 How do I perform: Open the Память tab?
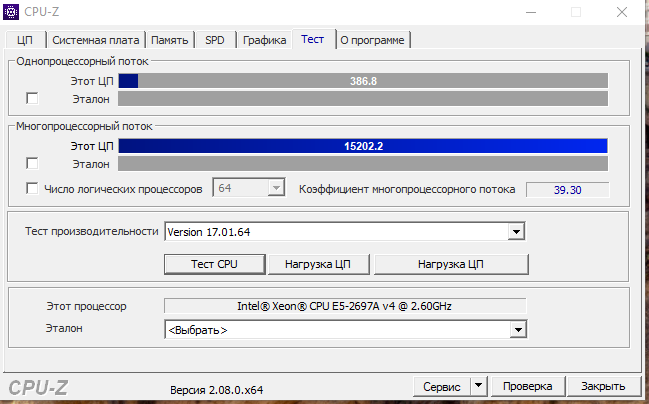click(x=170, y=40)
